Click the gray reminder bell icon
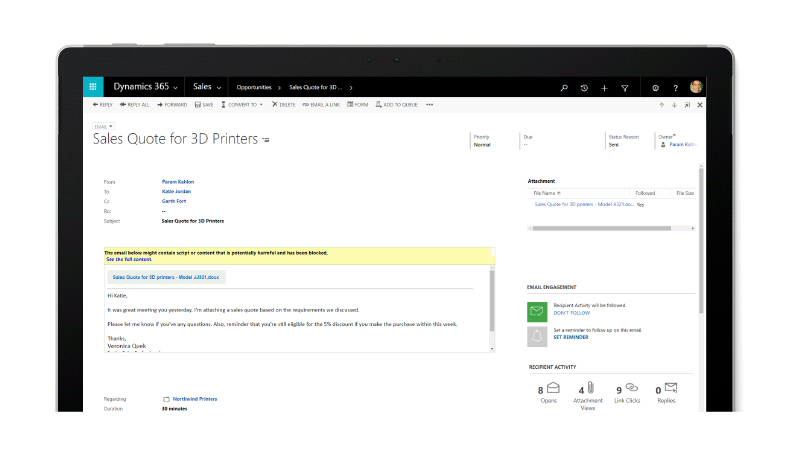Image resolution: width=801 pixels, height=451 pixels. coord(537,335)
